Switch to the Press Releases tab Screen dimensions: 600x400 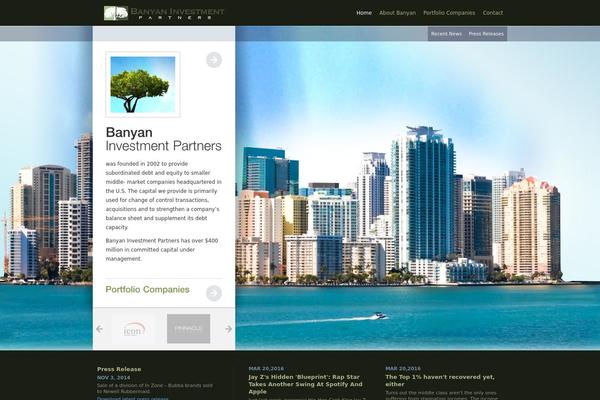point(486,34)
